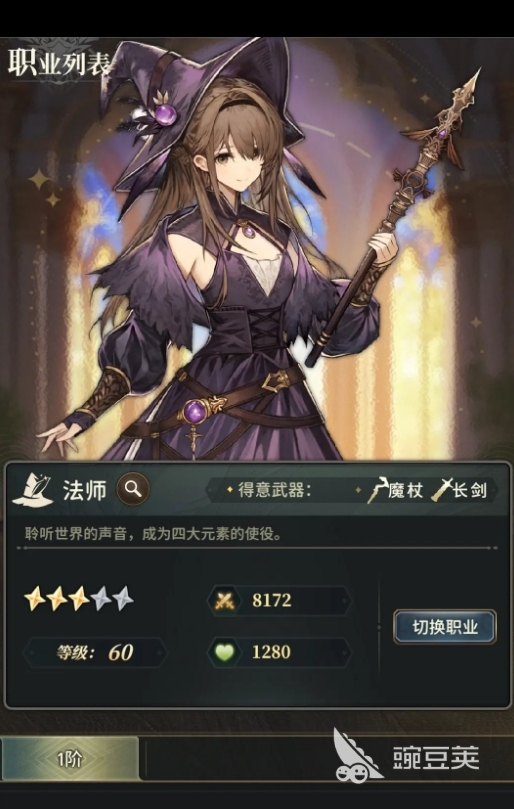The height and width of the screenshot is (809, 514).
Task: Click the class description text line
Action: [x=154, y=533]
